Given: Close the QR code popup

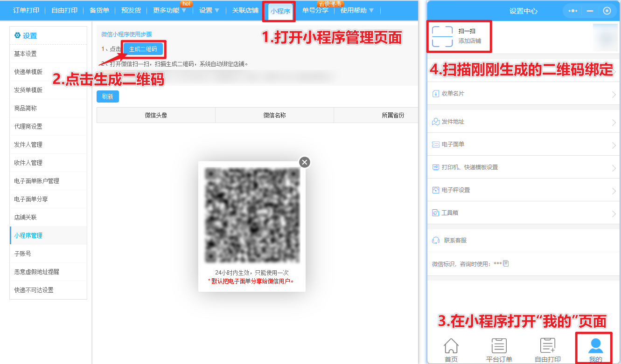Looking at the screenshot, I should click(305, 162).
